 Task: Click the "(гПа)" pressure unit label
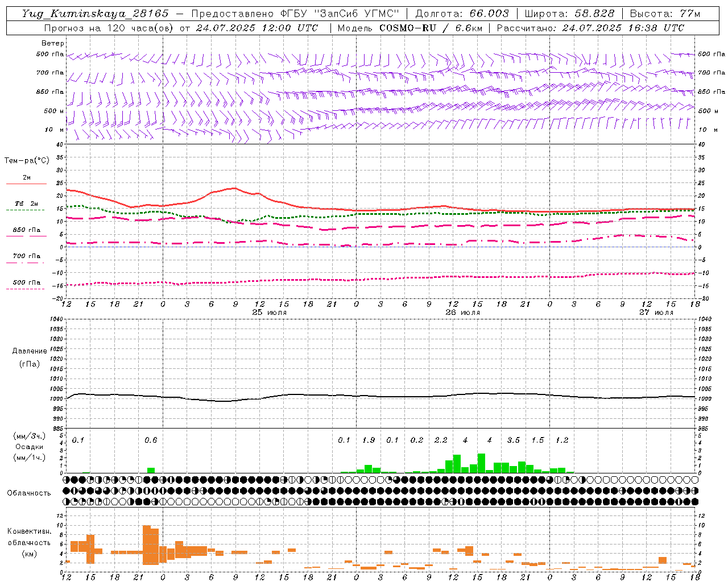30,364
